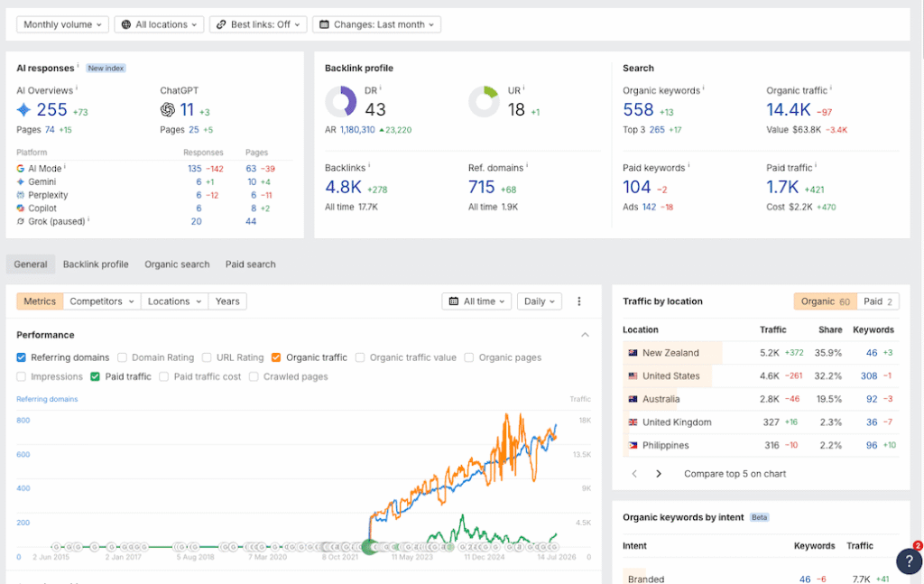Disable the Paid traffic checkbox
924x584 pixels.
coord(95,376)
